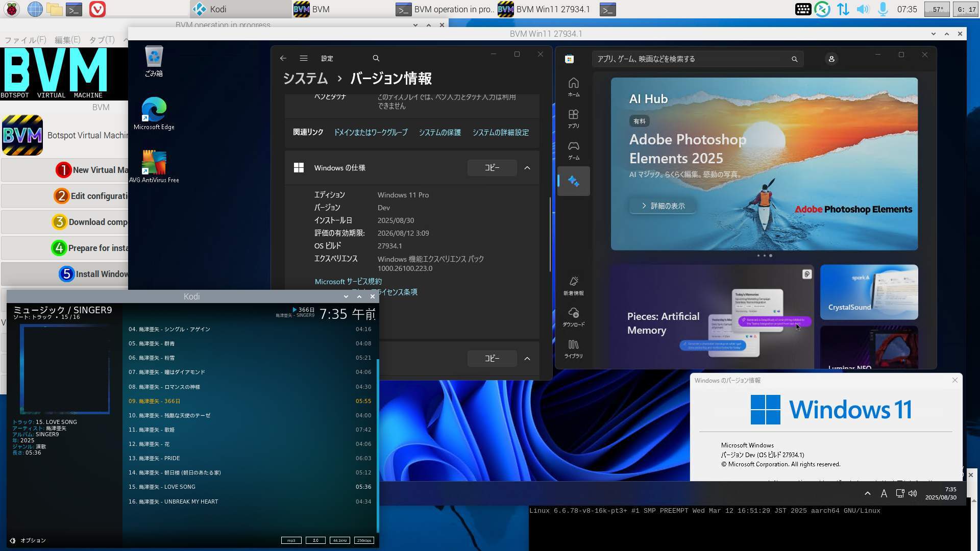Open the Microsoft service agreement link
The height and width of the screenshot is (551, 980).
[x=348, y=282]
